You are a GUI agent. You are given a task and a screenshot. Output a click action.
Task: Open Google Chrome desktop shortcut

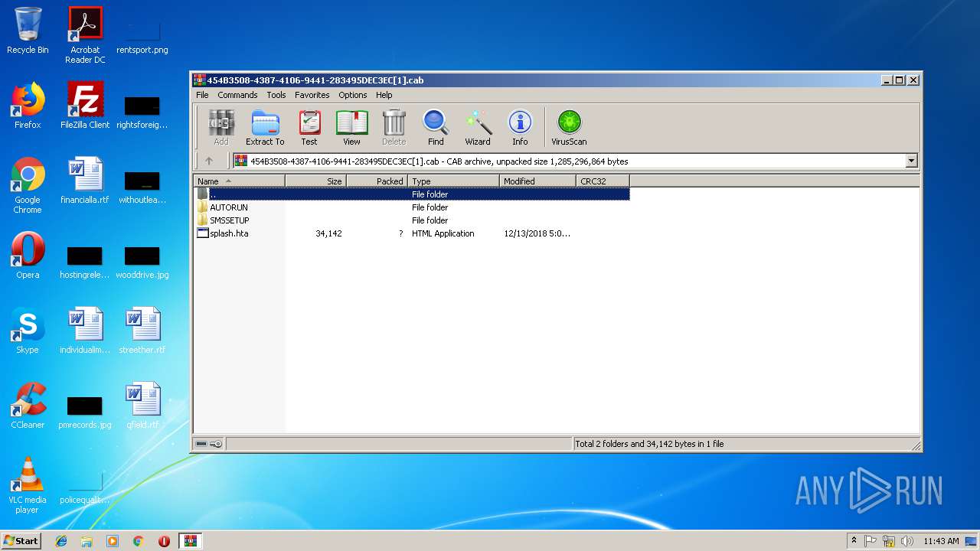[28, 185]
